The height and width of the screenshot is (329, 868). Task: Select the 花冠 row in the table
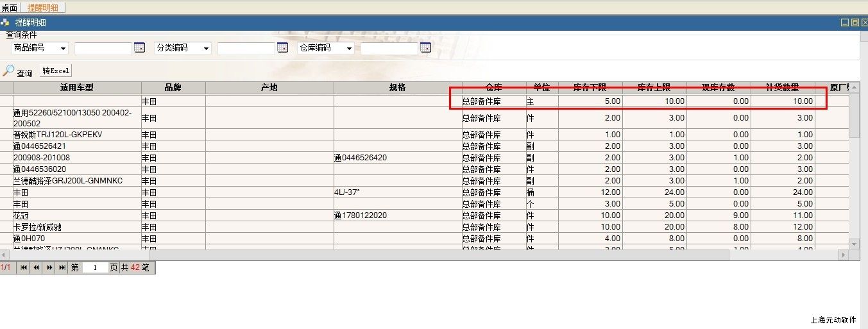pyautogui.click(x=77, y=215)
